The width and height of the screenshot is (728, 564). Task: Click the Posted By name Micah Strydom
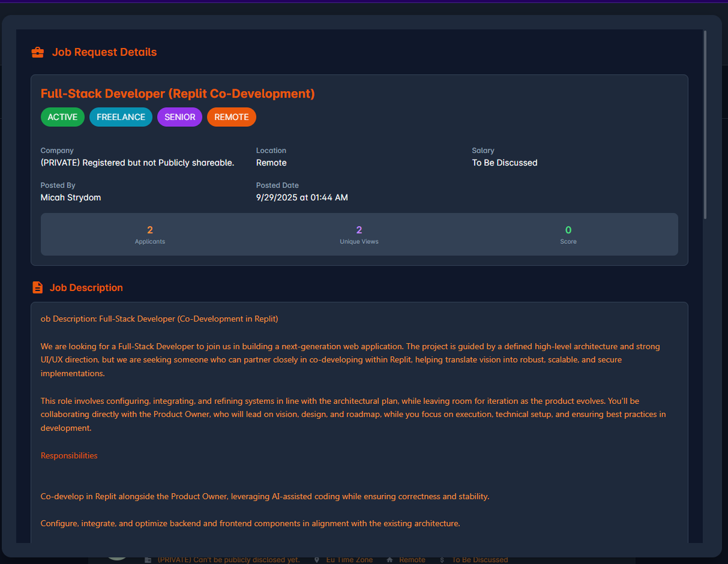(x=70, y=197)
